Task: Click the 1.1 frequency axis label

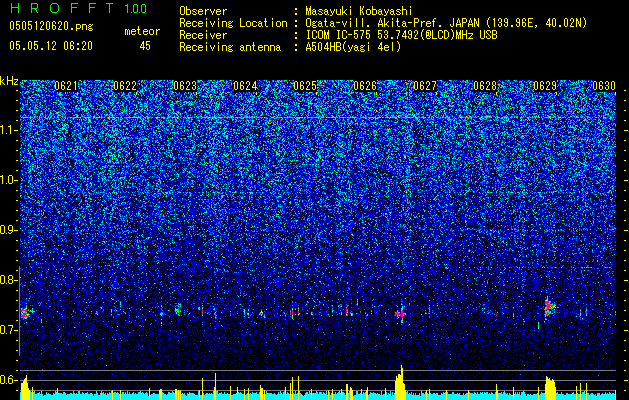Action: 8,130
